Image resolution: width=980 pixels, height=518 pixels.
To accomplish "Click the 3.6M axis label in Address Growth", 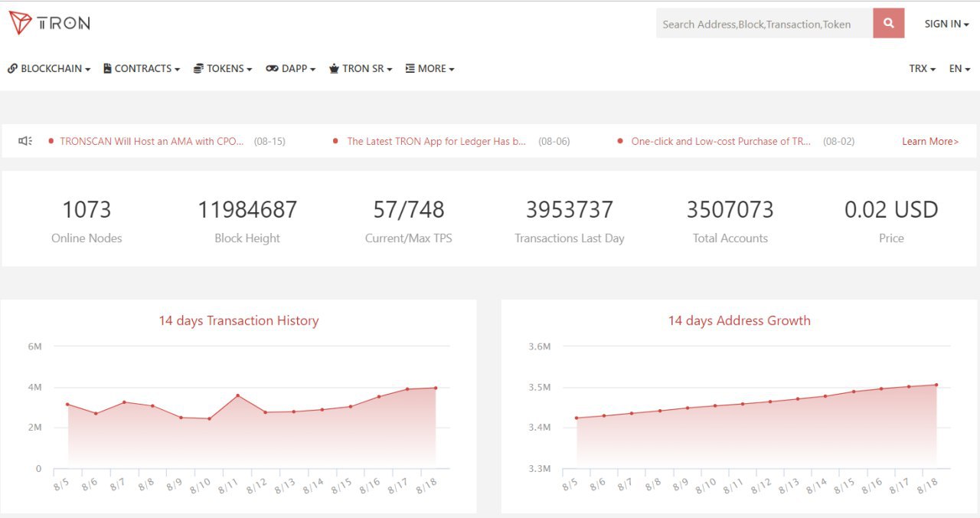I will [540, 346].
